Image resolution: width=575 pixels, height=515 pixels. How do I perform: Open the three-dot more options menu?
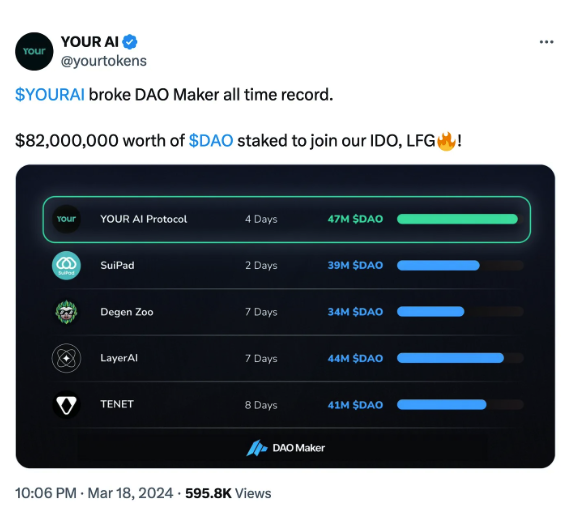[x=546, y=42]
